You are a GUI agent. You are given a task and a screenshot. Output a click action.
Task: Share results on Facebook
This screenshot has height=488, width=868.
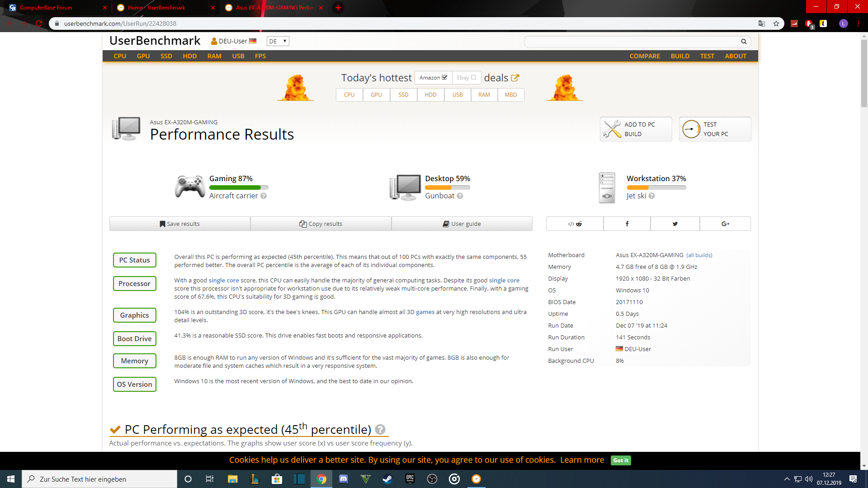(627, 224)
